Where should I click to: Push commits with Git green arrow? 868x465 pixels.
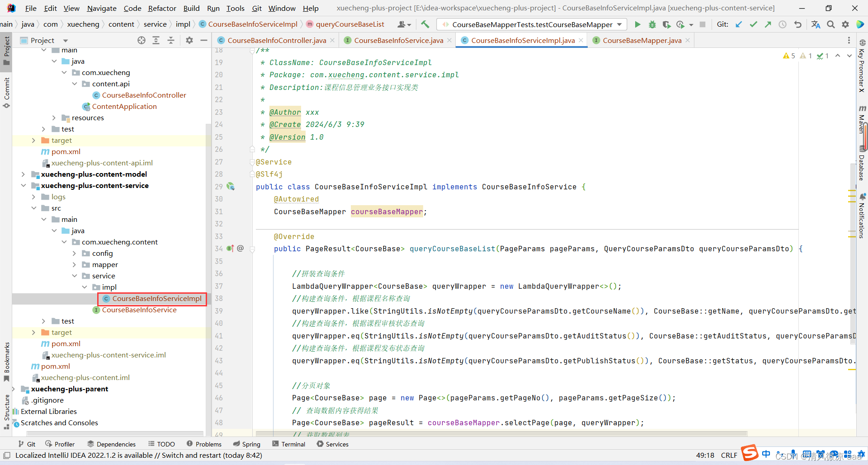pos(768,24)
